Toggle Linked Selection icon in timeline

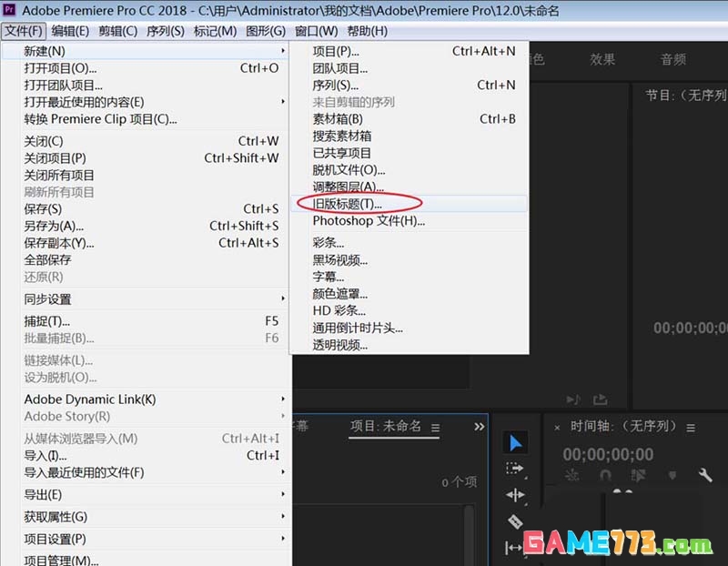click(x=639, y=475)
